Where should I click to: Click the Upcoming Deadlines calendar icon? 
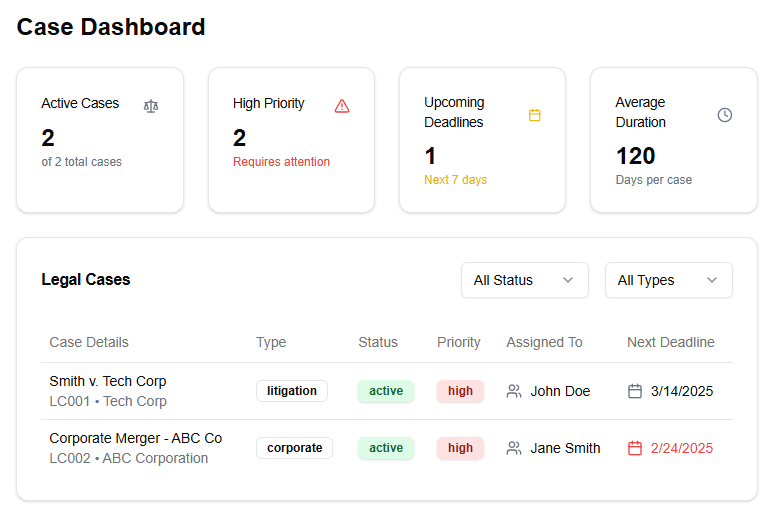(534, 115)
